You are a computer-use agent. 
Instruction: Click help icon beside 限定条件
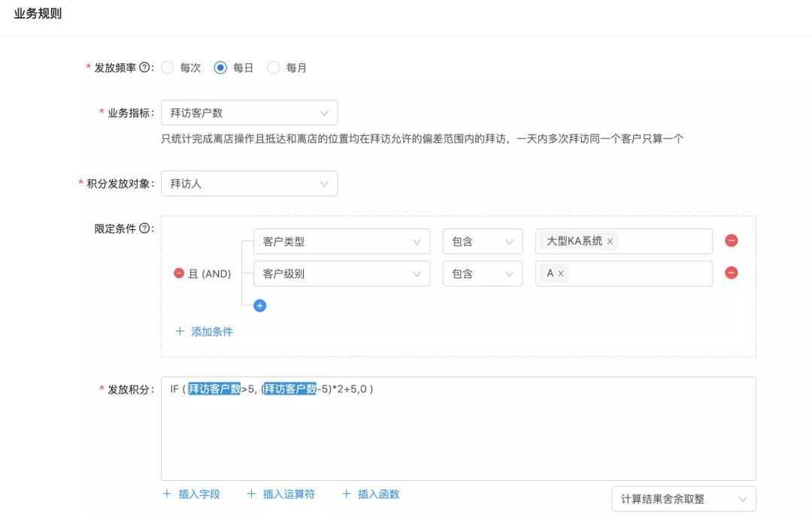(145, 228)
